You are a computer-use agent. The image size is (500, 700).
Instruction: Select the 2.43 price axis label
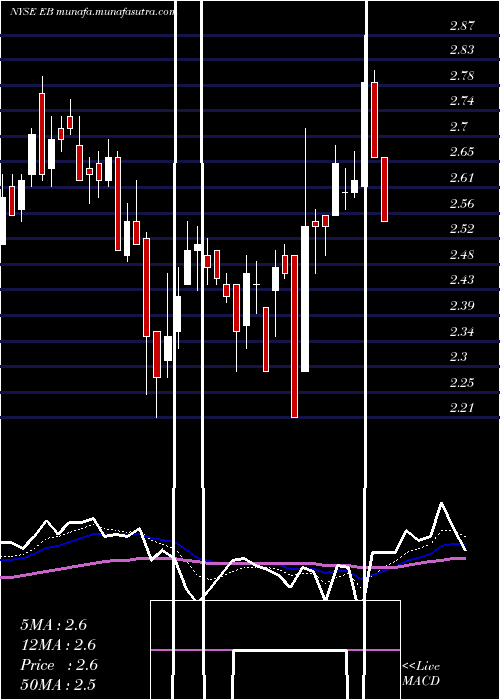tap(462, 279)
